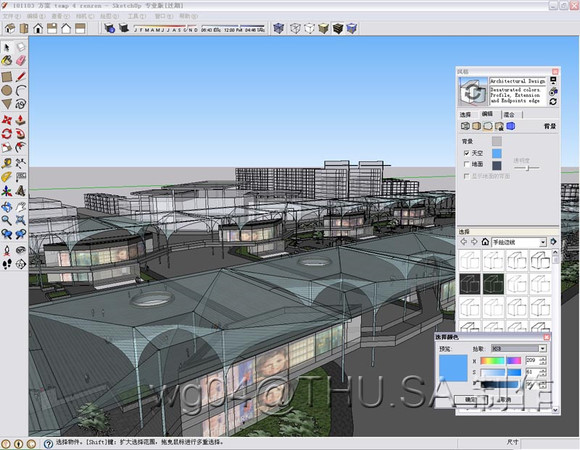
Task: Pick the Paint Bucket tool
Action: (7, 60)
